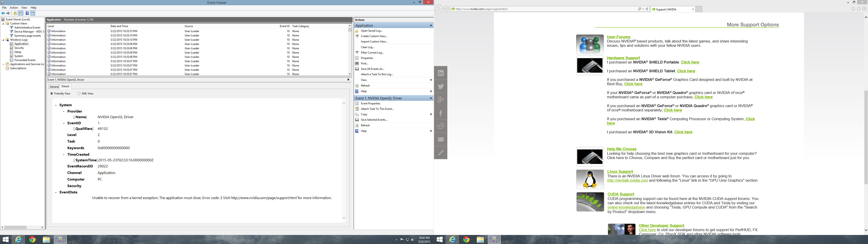Expand Applications and Services Logs node
Screen dimensions: 868x244
[x=3, y=64]
